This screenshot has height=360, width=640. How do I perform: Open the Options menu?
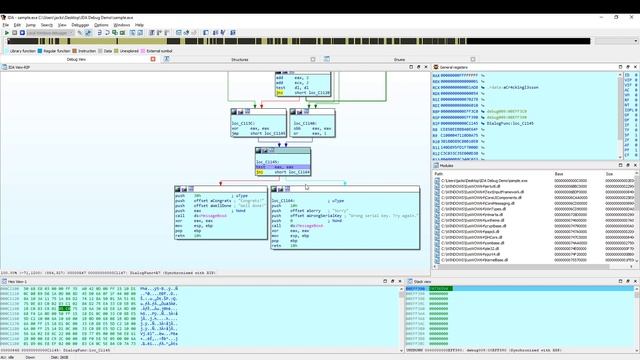point(101,25)
